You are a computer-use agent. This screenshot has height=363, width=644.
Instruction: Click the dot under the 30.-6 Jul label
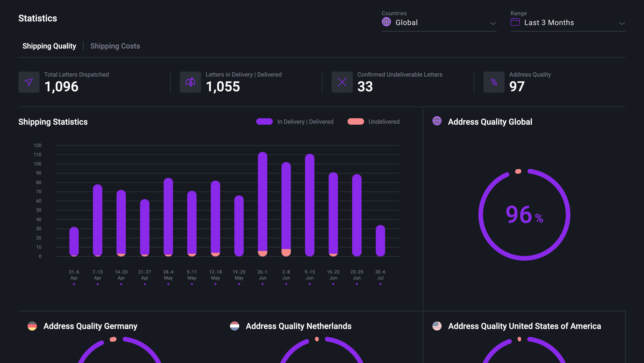click(380, 284)
